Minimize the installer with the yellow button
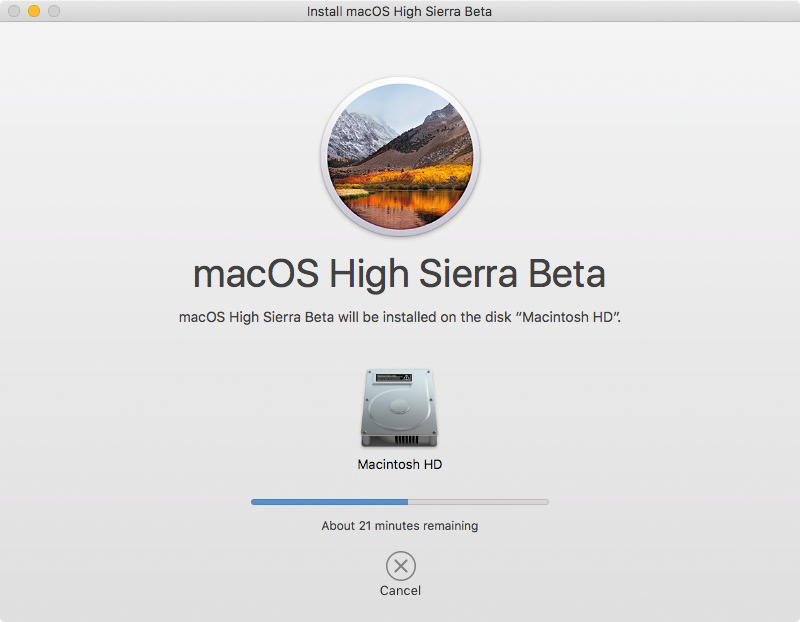The image size is (800, 622). coord(34,11)
